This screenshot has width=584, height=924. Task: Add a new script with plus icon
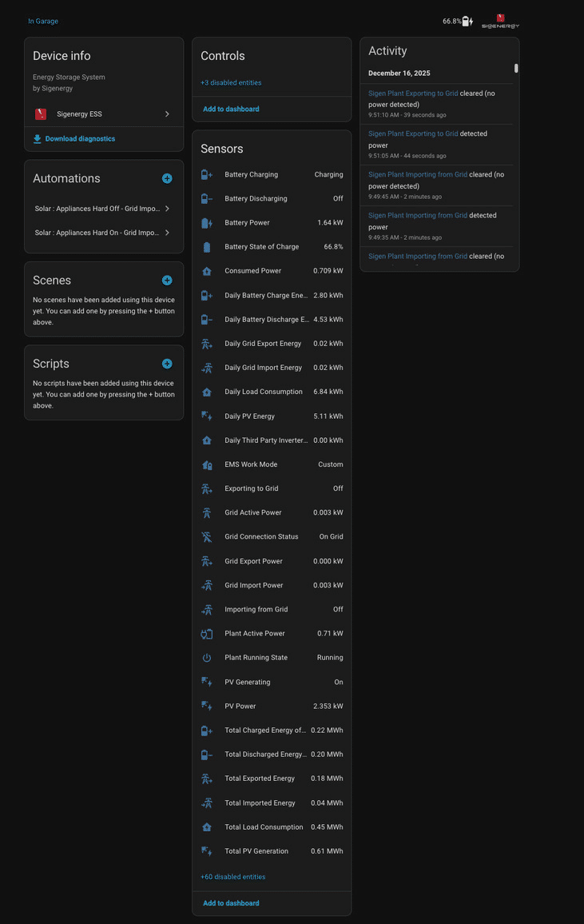click(x=167, y=364)
